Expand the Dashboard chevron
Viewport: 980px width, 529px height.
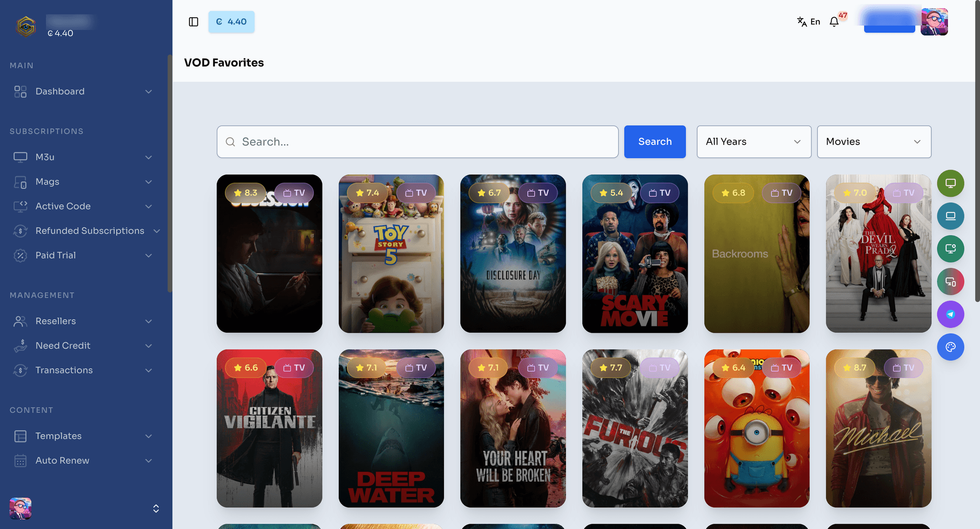pos(148,91)
